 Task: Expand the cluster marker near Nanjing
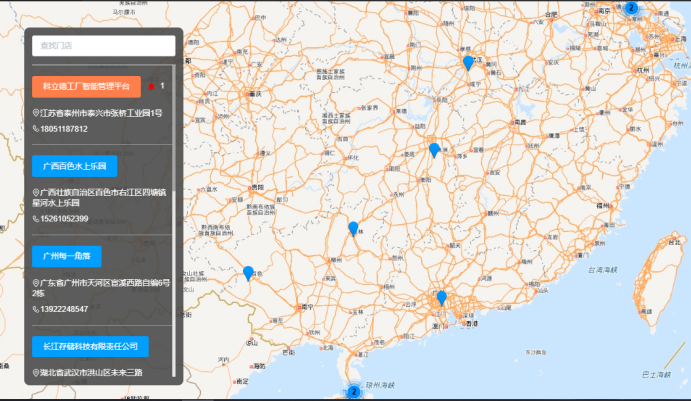coord(631,8)
